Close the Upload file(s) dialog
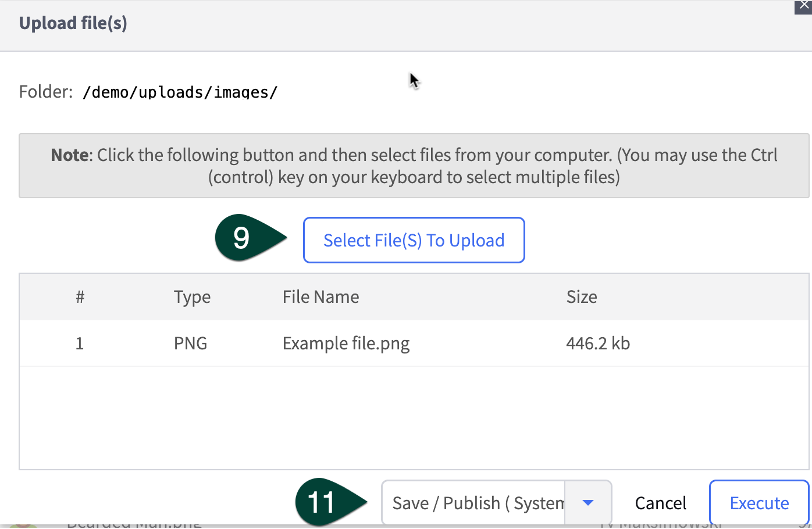The image size is (812, 529). tap(804, 6)
